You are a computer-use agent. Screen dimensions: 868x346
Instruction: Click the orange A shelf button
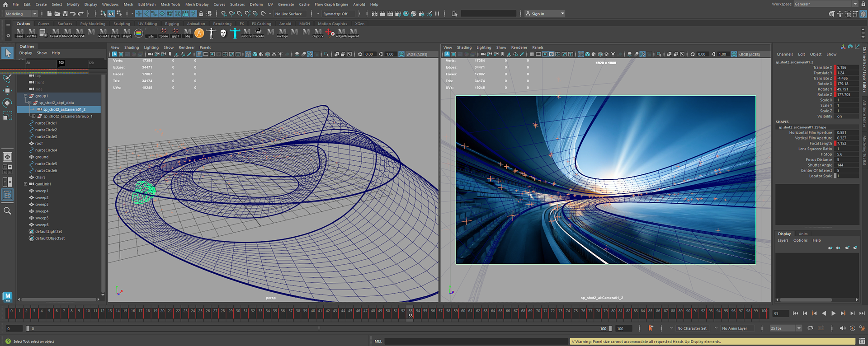tap(199, 33)
